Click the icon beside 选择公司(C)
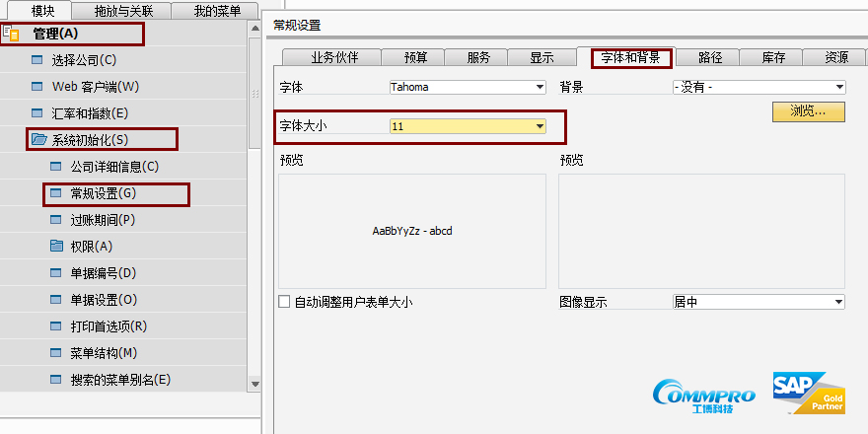Viewport: 868px width, 434px height. (x=37, y=60)
